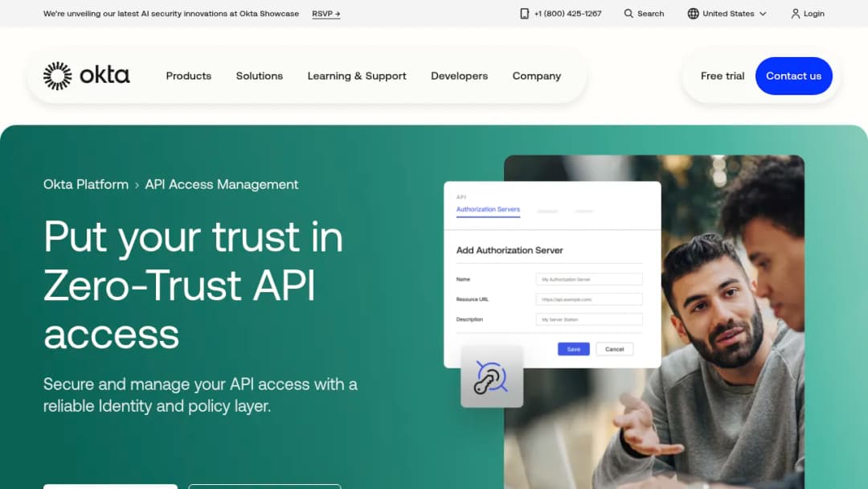Click the RSVP link
Screen dimensions: 868x489
[x=326, y=14]
